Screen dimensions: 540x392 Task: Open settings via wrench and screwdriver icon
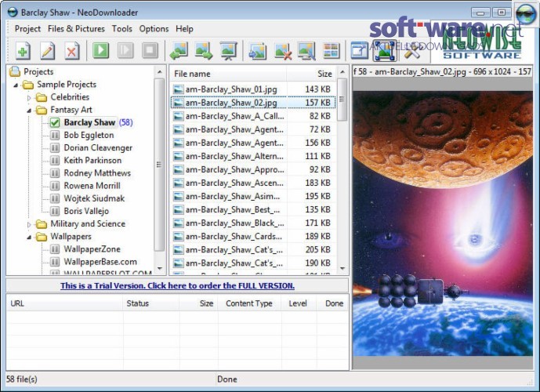coord(411,51)
